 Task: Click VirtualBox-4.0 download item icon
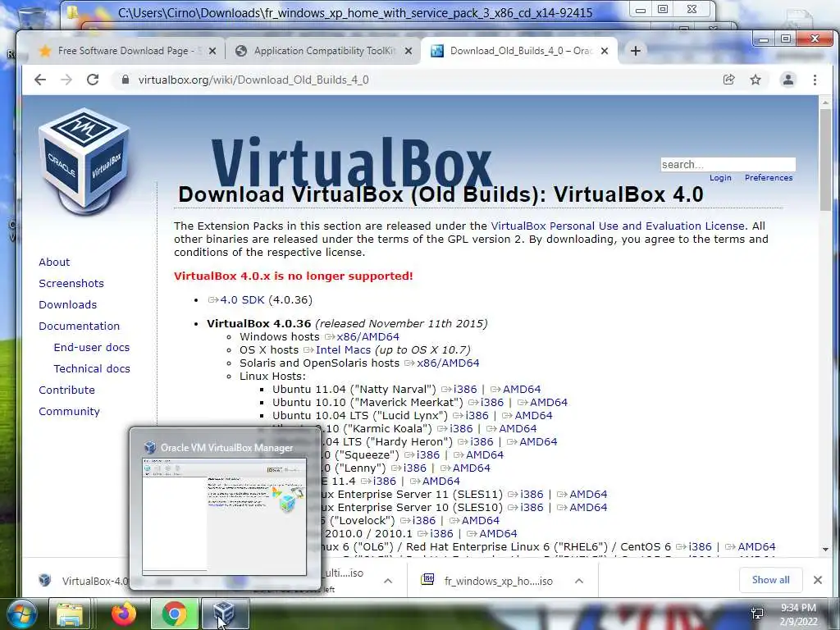[45, 580]
